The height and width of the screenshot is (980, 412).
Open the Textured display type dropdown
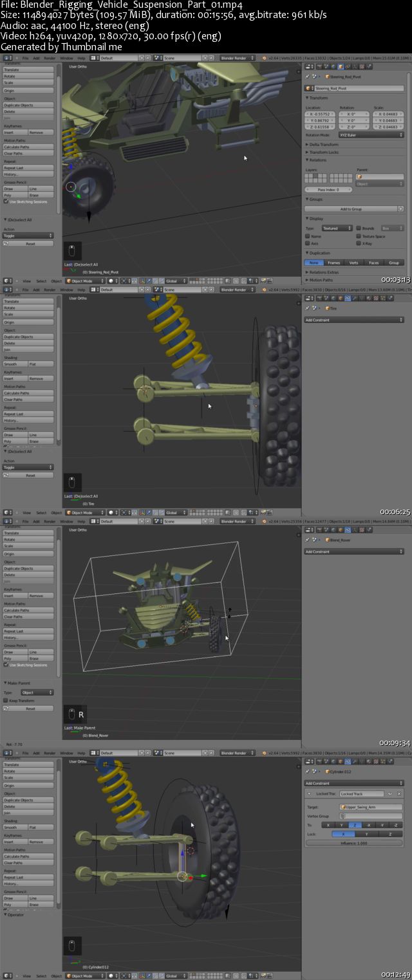[337, 228]
